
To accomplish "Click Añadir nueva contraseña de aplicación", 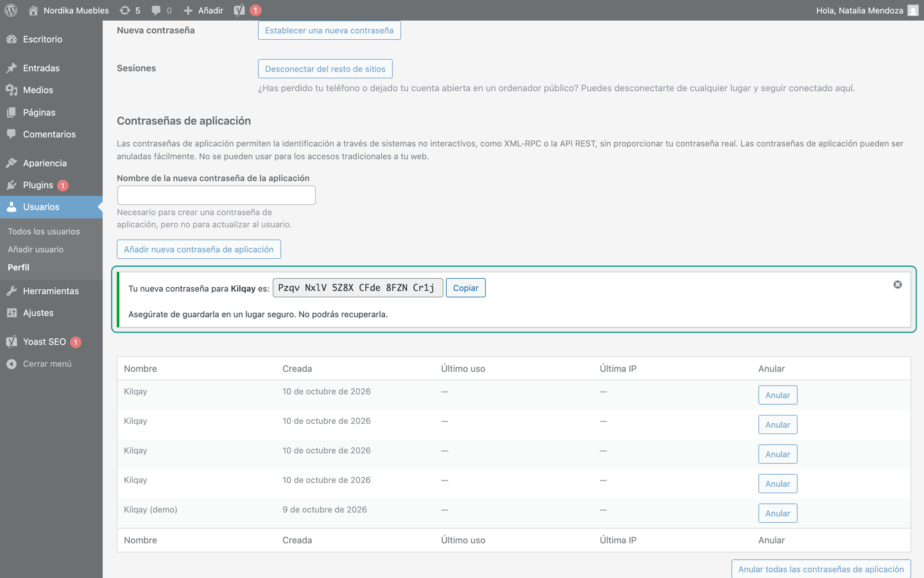I will 199,249.
